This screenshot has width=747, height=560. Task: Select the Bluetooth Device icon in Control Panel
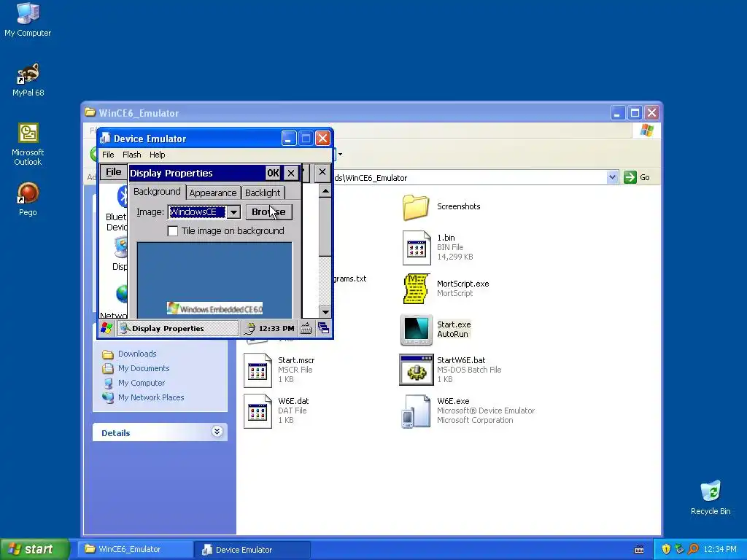click(122, 196)
